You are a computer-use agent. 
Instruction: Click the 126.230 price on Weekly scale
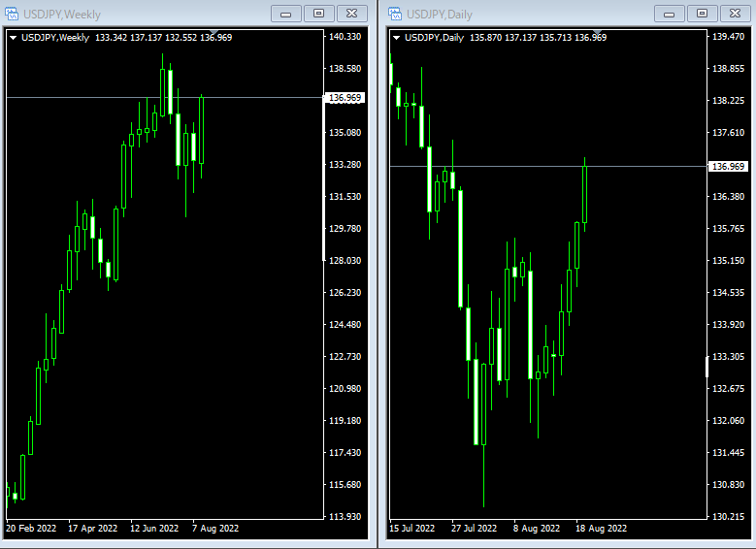tap(345, 293)
